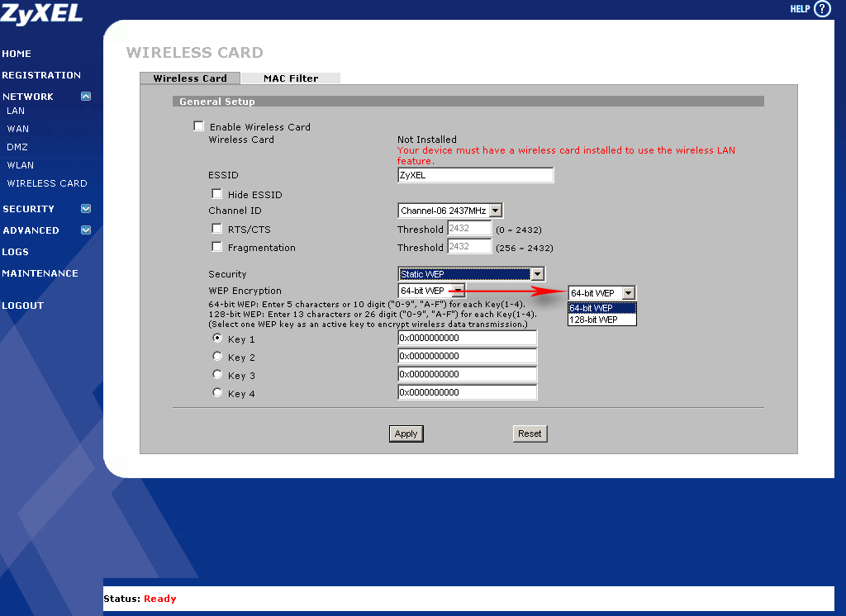Select the Key 2 radio button

217,356
